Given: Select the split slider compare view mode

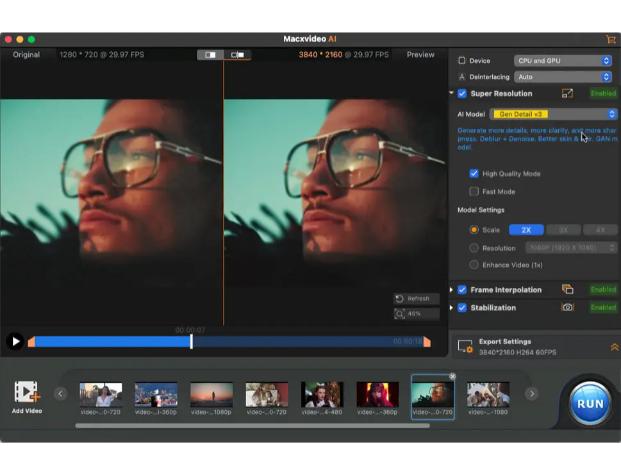Looking at the screenshot, I should [x=237, y=55].
